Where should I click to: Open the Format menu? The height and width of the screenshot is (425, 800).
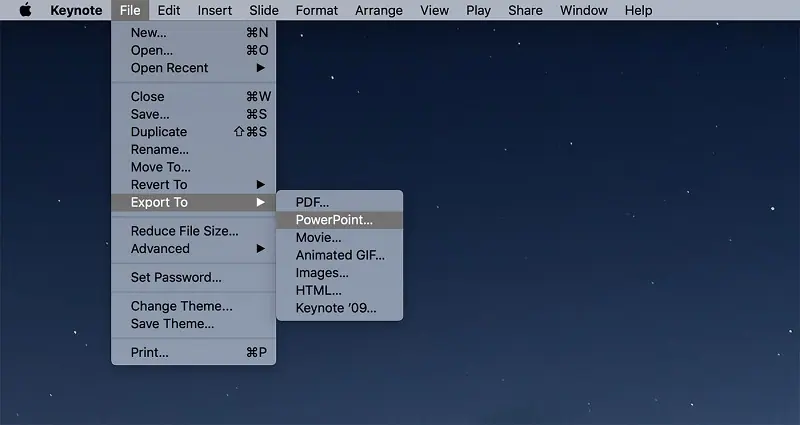[x=317, y=10]
